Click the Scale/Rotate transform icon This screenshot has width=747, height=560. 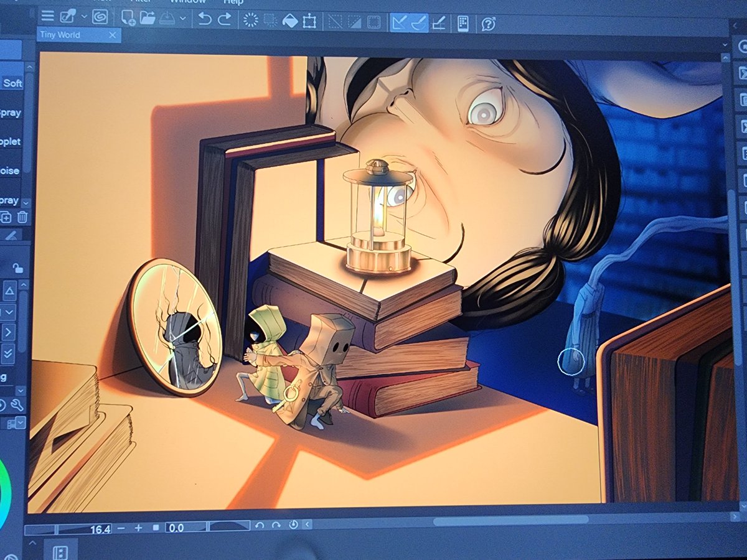coord(309,21)
